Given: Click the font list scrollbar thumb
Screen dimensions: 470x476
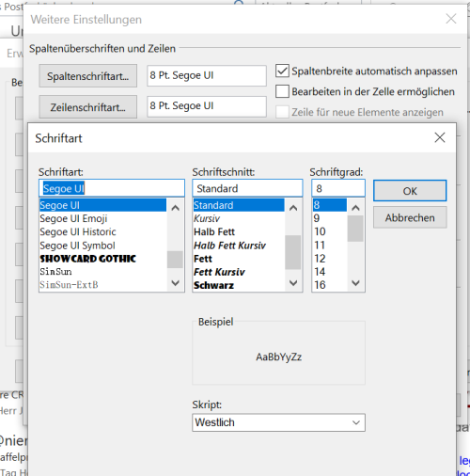Looking at the screenshot, I should (175, 260).
